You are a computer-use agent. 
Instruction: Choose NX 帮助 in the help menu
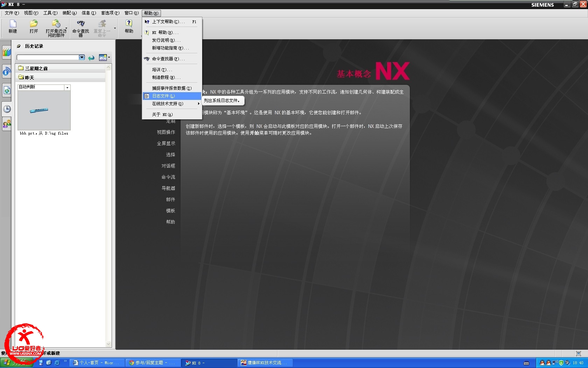click(x=172, y=33)
